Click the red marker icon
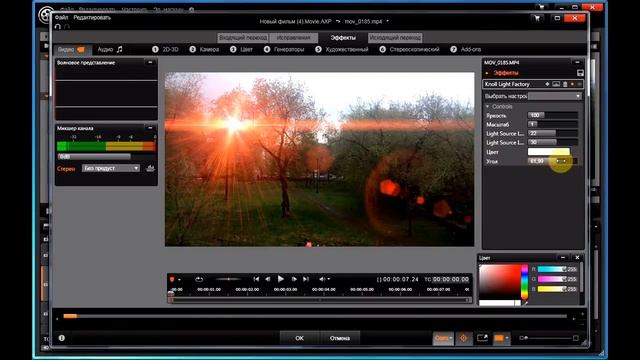The width and height of the screenshot is (640, 360). (172, 279)
